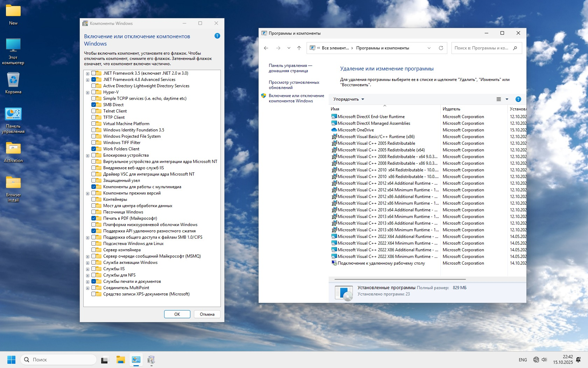Screen dimensions: 588x368
Task: Open the view options dropdown arrow
Action: coord(507,99)
